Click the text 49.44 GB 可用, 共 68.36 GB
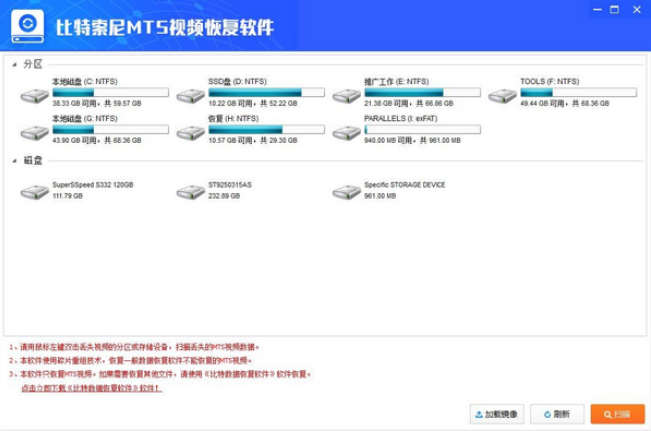The width and height of the screenshot is (651, 431). (x=565, y=103)
